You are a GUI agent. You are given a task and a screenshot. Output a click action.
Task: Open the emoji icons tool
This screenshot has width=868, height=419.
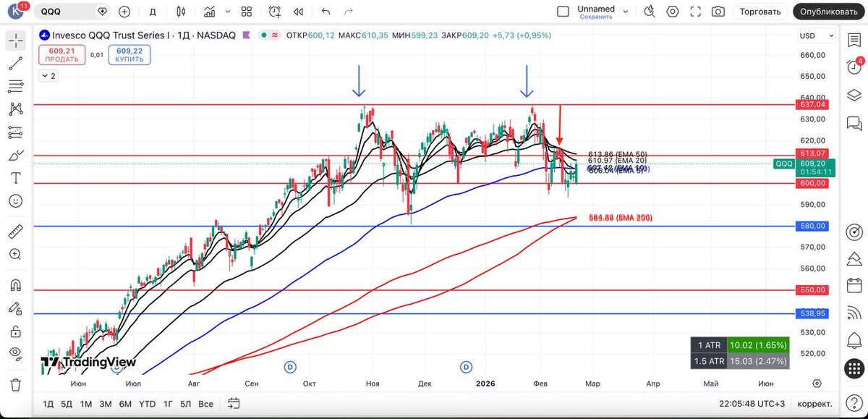[x=15, y=200]
